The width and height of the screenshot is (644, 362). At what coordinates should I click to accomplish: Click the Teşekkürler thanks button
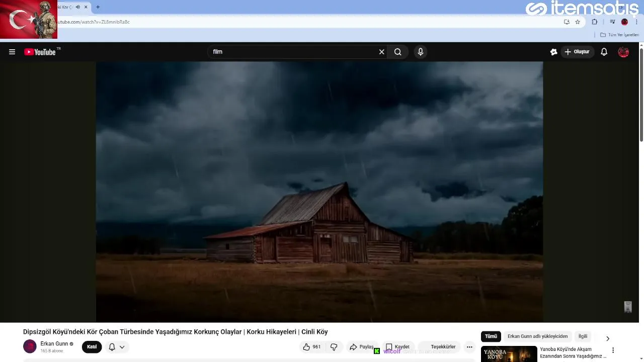point(439,347)
